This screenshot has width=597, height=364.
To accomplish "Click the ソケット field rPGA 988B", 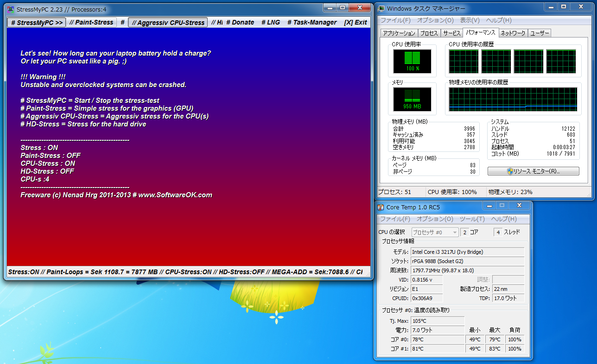I will point(467,261).
